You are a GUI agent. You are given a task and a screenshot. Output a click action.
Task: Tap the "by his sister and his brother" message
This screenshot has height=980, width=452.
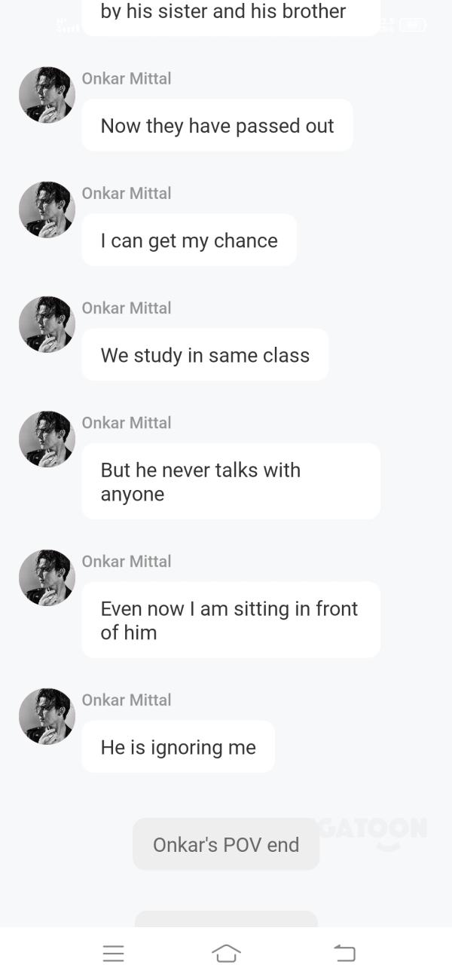[231, 14]
